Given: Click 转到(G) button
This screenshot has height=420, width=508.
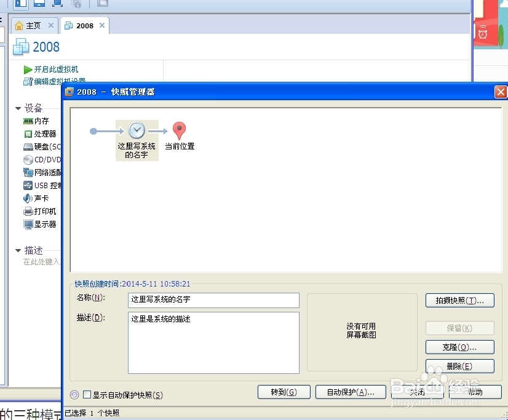Looking at the screenshot, I should [284, 392].
